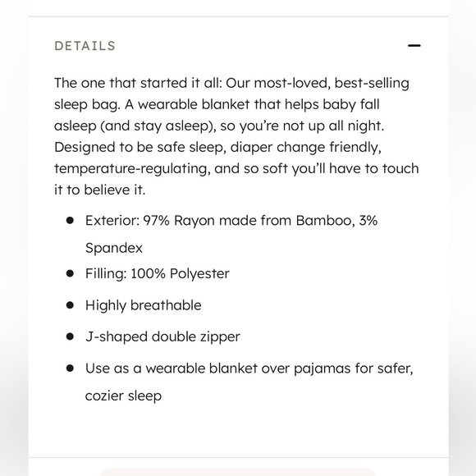Screen dimensions: 476x476
Task: Click bullet dot beside J-shaped double zipper
Action: tap(70, 336)
